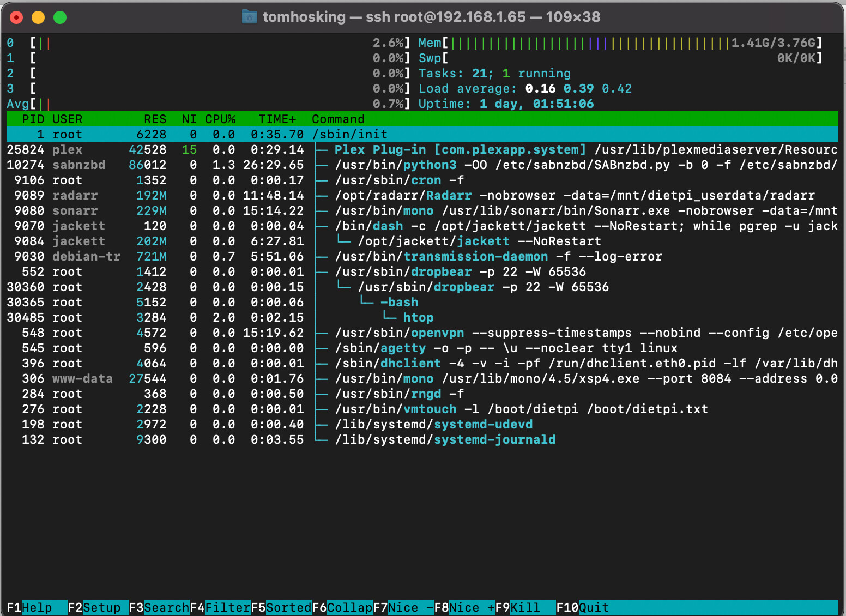846x616 pixels.
Task: Click the CPU 1 meter row
Action: pos(208,58)
